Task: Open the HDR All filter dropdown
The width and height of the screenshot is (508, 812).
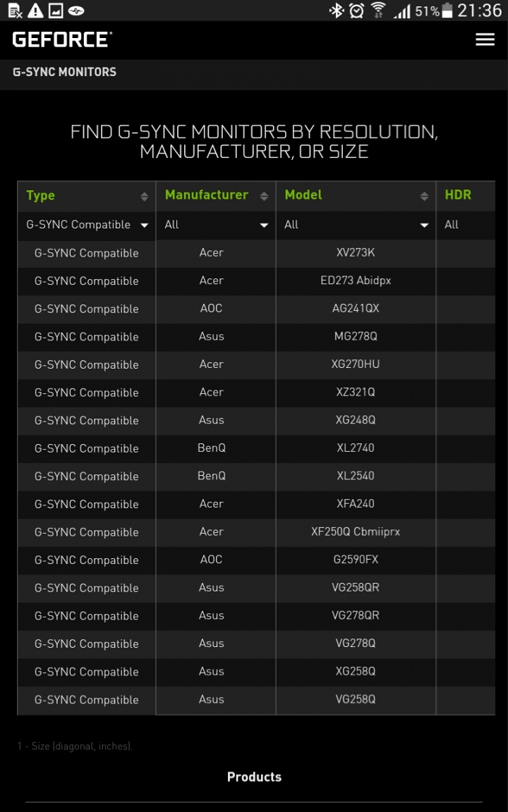Action: [x=466, y=226]
